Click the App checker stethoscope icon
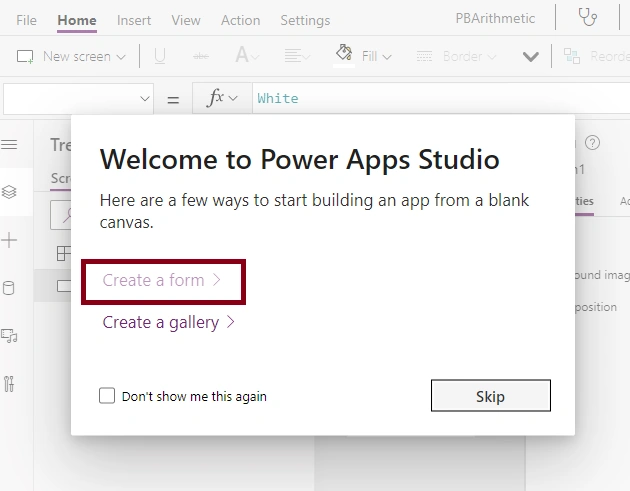 587,18
